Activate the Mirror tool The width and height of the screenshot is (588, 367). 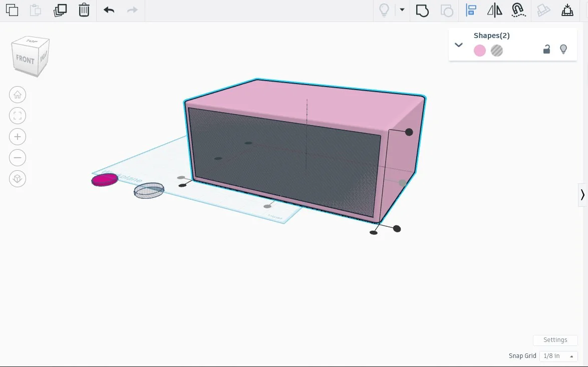coord(495,10)
